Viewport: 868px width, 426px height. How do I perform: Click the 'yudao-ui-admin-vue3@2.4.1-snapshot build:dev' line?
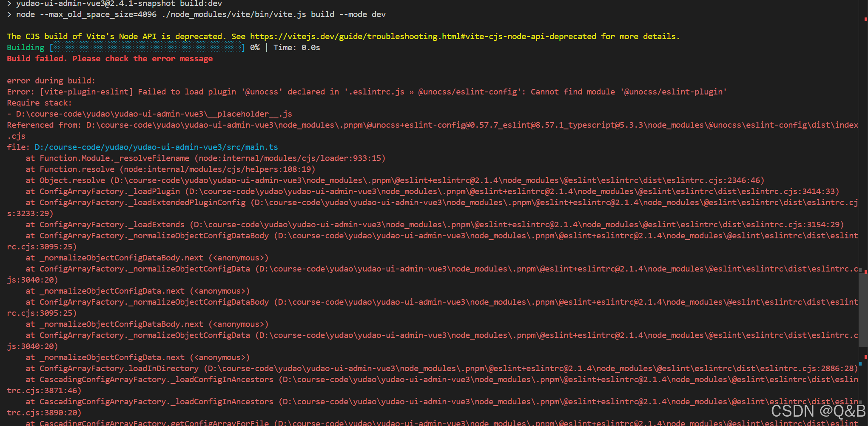(x=114, y=4)
